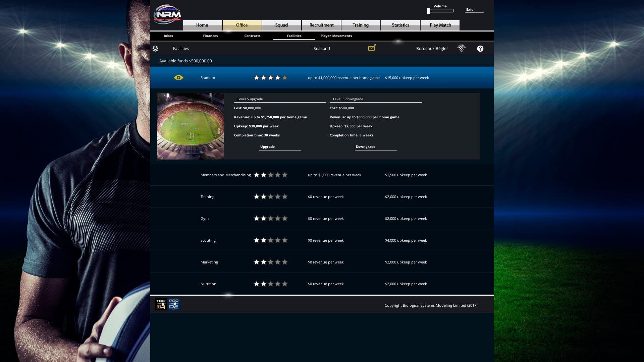This screenshot has width=644, height=362.
Task: Click the Exit link
Action: coord(470,10)
